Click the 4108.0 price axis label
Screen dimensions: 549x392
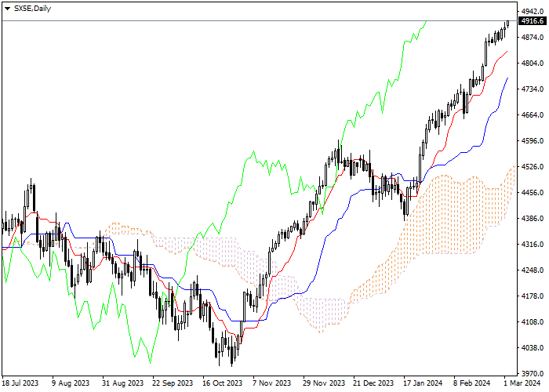pyautogui.click(x=533, y=322)
